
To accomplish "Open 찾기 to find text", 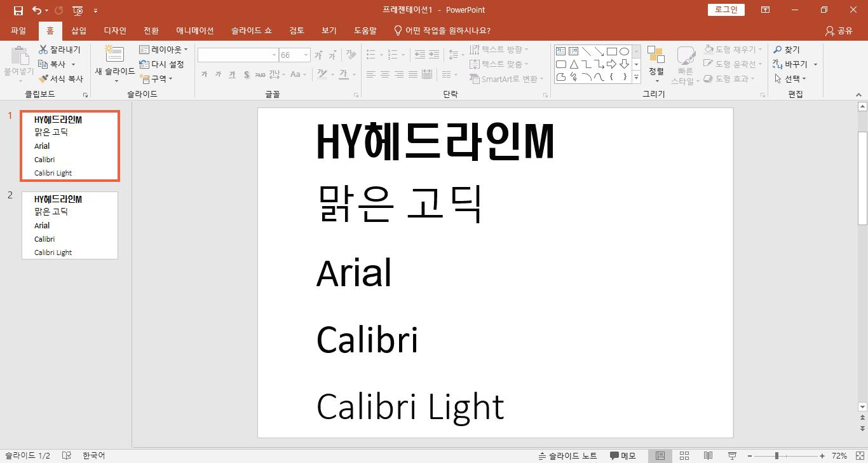I will click(787, 50).
